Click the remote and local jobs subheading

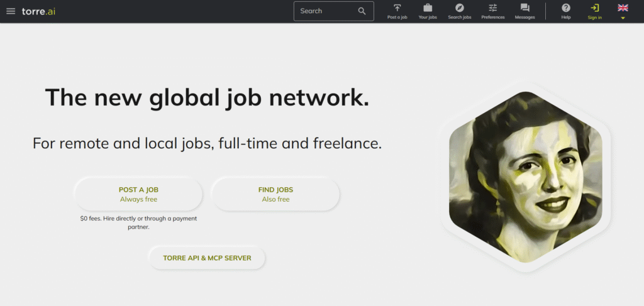207,143
